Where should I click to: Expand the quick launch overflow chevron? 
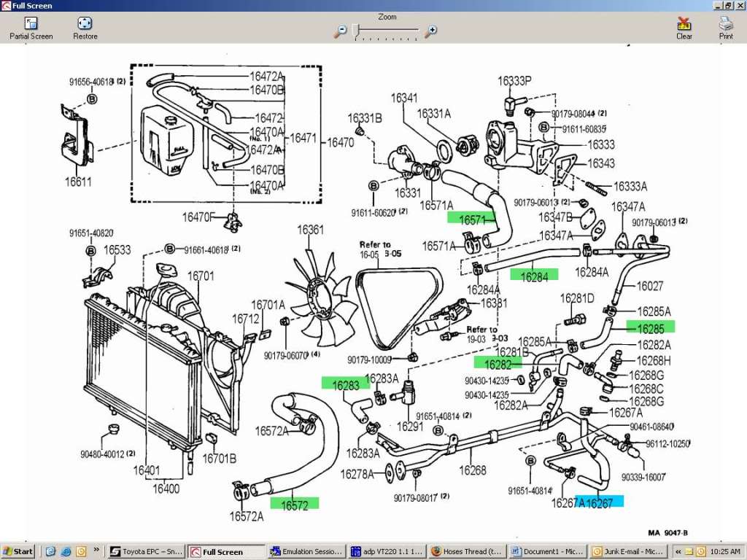pyautogui.click(x=96, y=551)
